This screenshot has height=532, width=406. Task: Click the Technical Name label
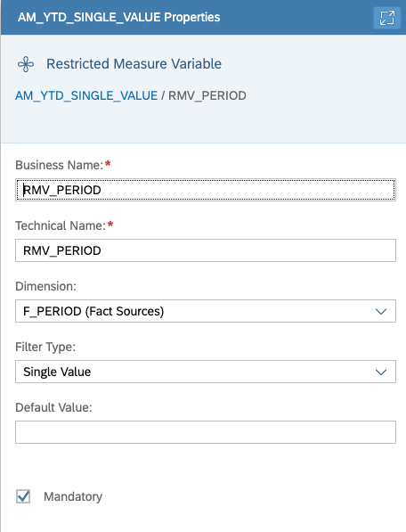(61, 225)
